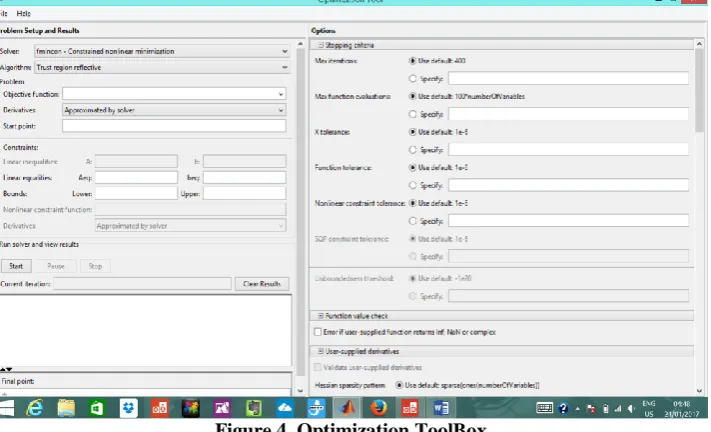Open the purple taskbar app icon

(222, 408)
